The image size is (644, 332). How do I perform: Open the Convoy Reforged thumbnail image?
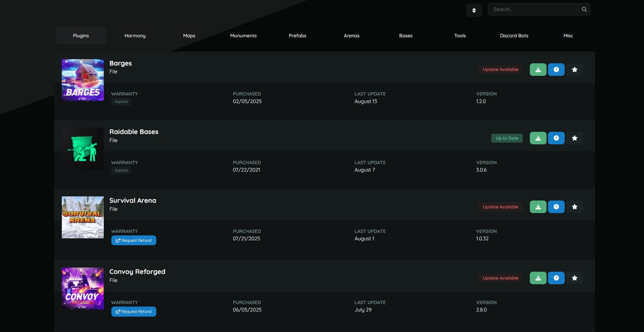coord(83,288)
